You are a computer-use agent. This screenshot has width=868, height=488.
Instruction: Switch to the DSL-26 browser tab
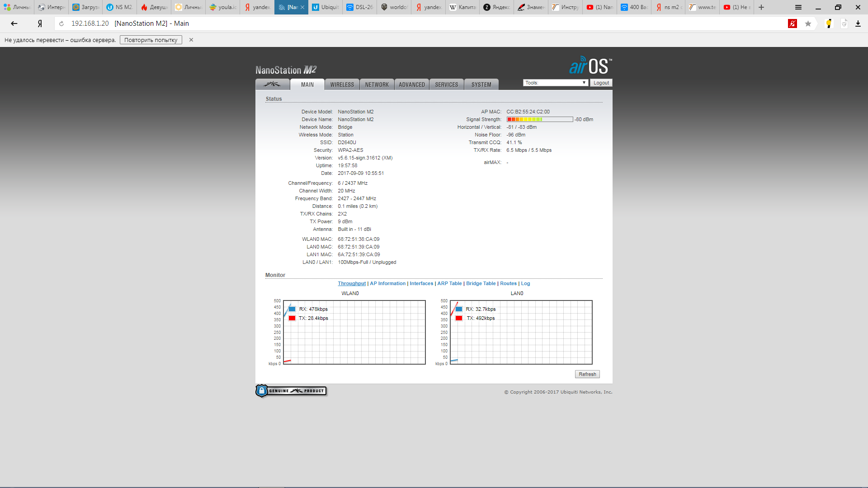pyautogui.click(x=360, y=7)
